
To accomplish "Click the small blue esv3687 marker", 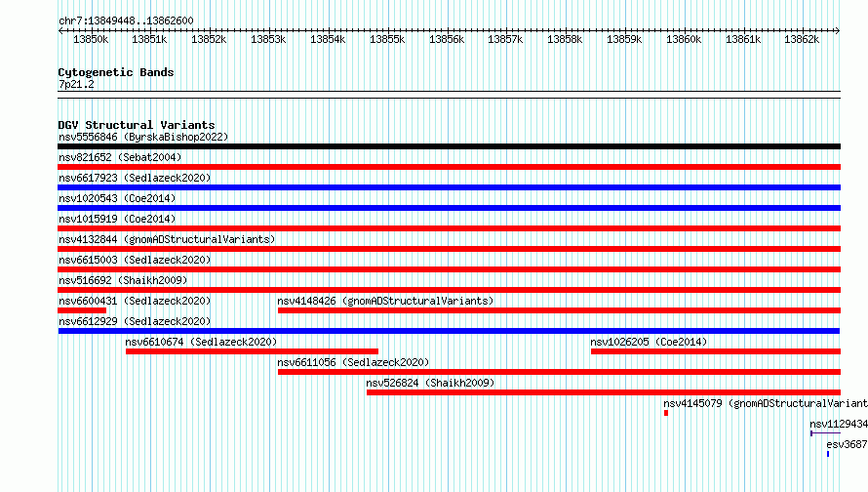I will (x=828, y=454).
